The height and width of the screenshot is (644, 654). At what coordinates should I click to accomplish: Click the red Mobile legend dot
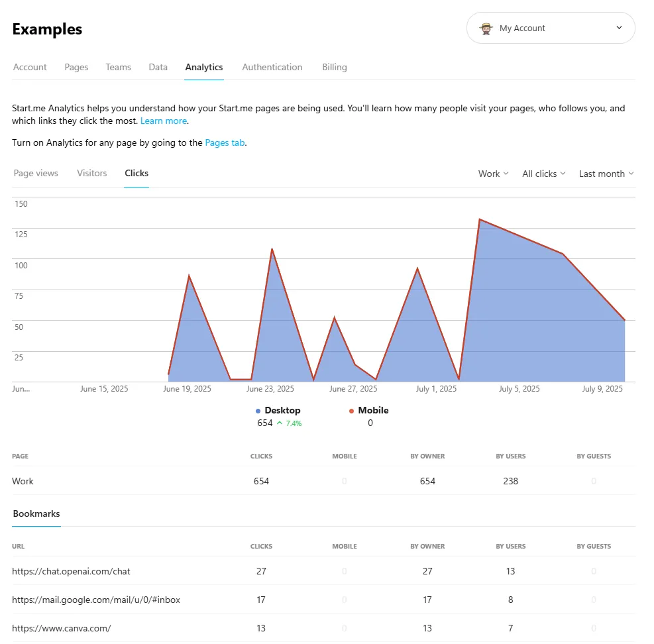(352, 411)
